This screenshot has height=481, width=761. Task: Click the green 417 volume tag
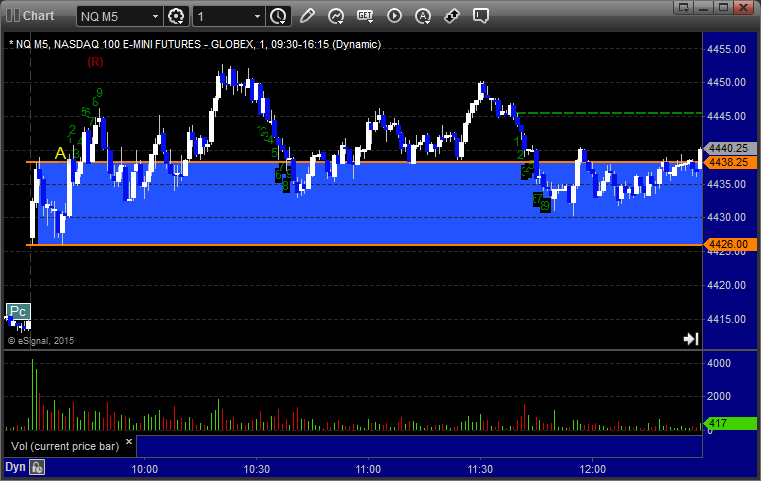coord(730,423)
